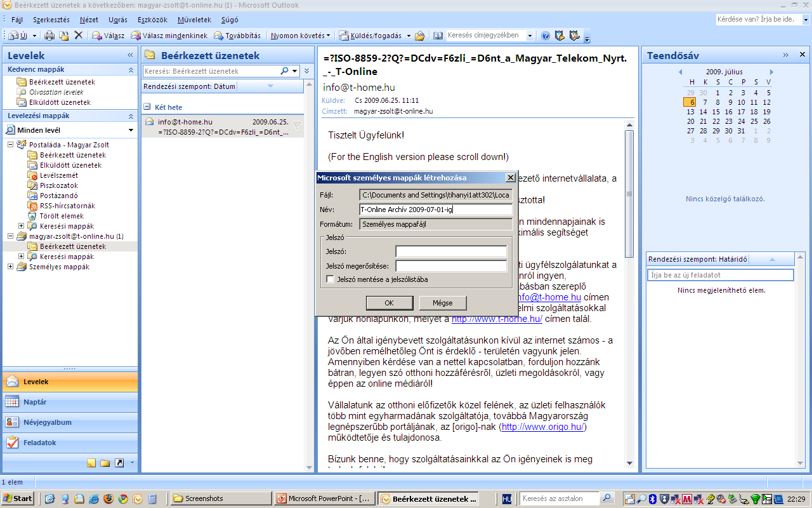The image size is (812, 508).
Task: Click the Notes icon in navigation pane bottom
Action: click(91, 463)
